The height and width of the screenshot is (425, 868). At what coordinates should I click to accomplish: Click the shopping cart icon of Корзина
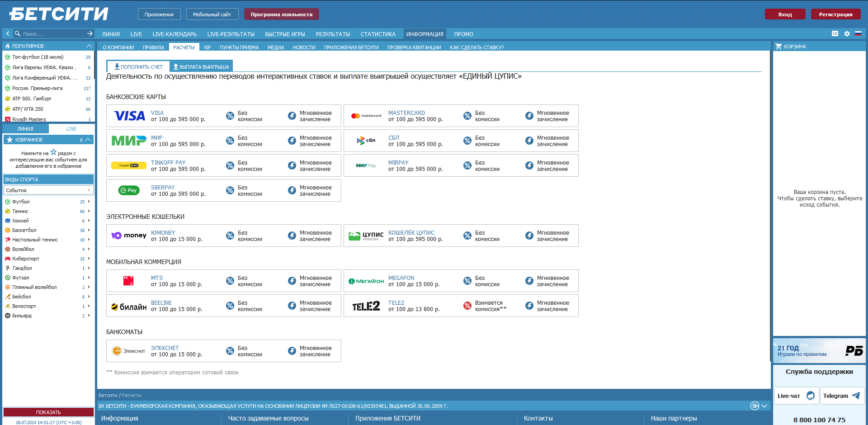[x=778, y=46]
